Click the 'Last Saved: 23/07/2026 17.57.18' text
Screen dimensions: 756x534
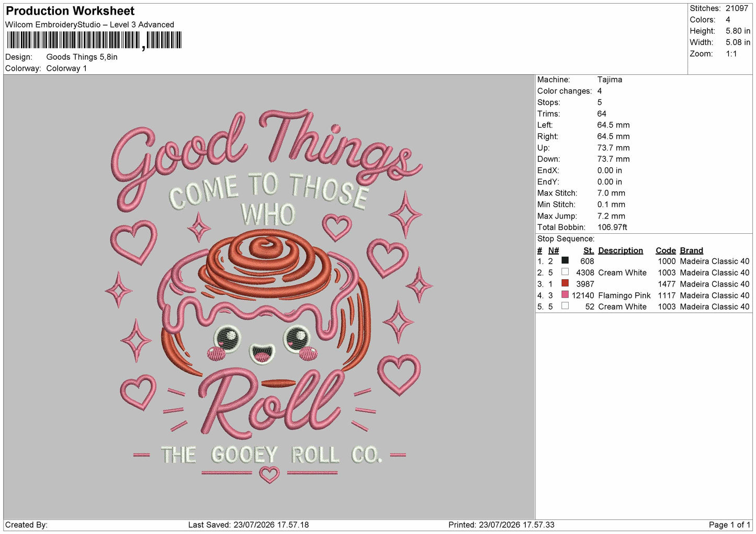point(248,525)
